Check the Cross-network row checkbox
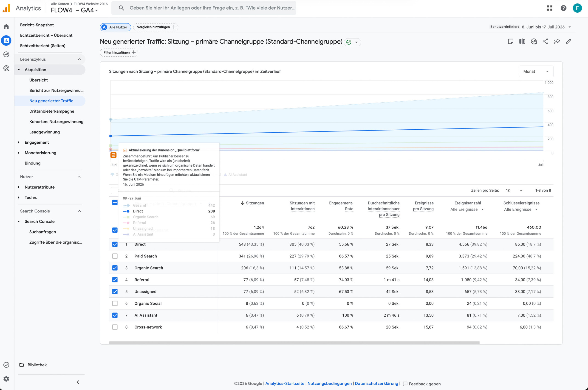This screenshot has height=390, width=588. pyautogui.click(x=115, y=327)
